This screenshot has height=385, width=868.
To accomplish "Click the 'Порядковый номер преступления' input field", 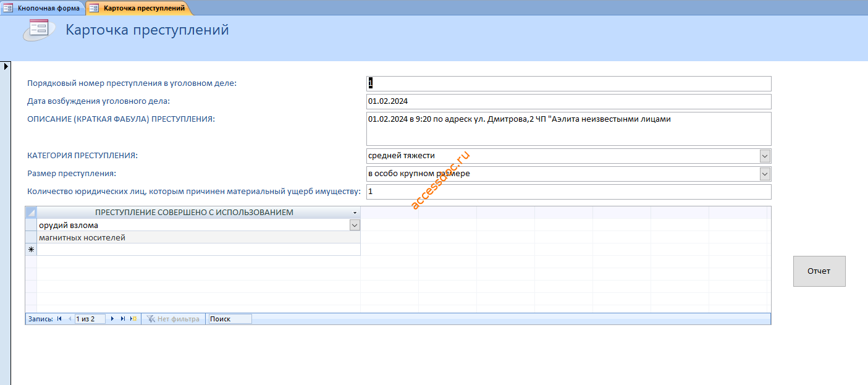I will point(569,83).
